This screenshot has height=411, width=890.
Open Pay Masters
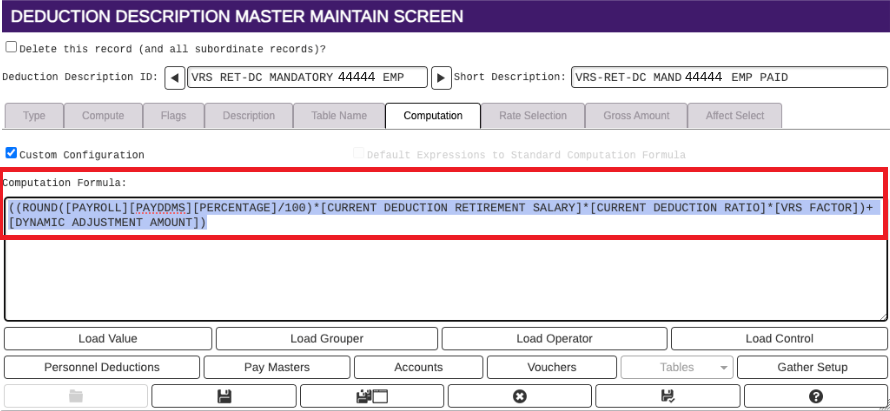(277, 367)
